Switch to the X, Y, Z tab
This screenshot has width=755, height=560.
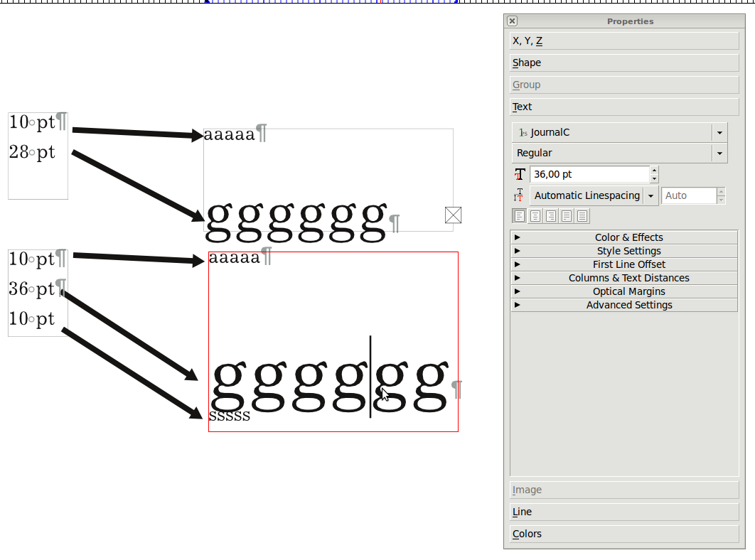624,41
